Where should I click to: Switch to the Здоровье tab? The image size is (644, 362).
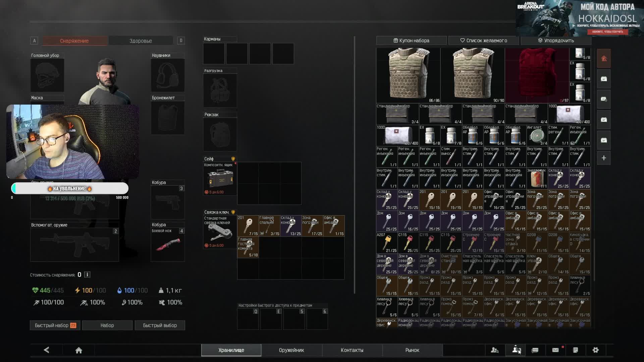141,41
